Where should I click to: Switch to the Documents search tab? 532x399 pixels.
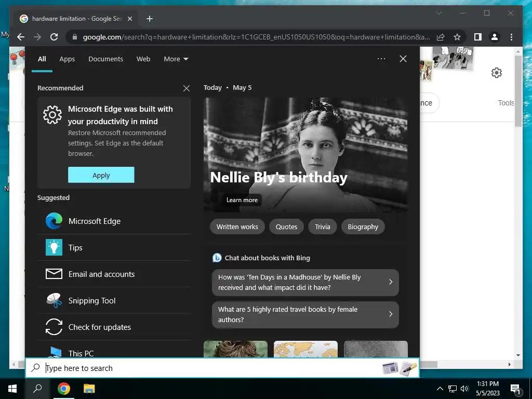click(x=105, y=59)
